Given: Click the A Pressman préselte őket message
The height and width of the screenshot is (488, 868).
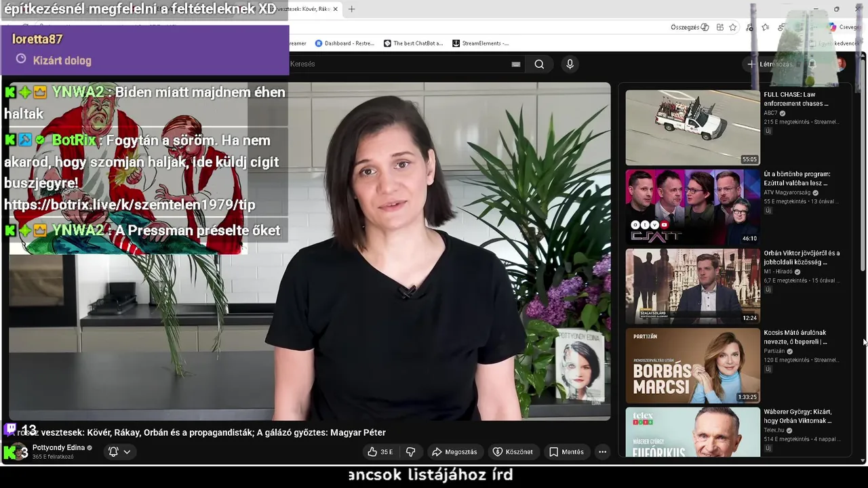Looking at the screenshot, I should coord(197,230).
